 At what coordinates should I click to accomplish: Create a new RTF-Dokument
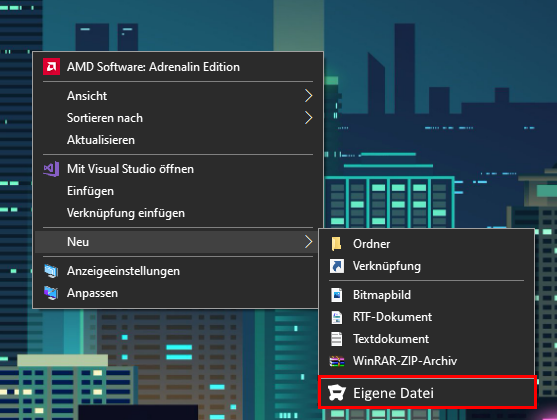pyautogui.click(x=427, y=317)
